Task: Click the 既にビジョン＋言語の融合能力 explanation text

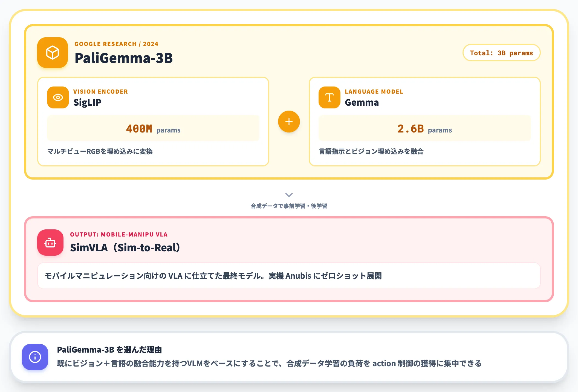Action: 269,364
